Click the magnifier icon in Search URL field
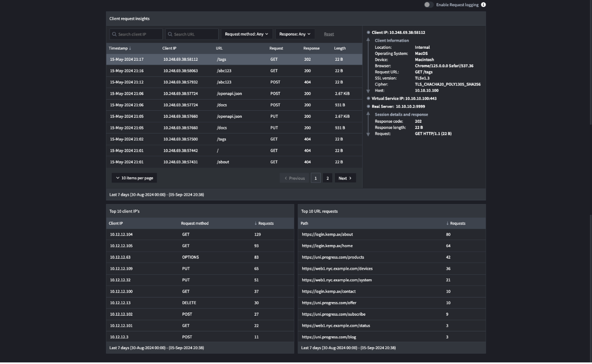 pyautogui.click(x=169, y=34)
